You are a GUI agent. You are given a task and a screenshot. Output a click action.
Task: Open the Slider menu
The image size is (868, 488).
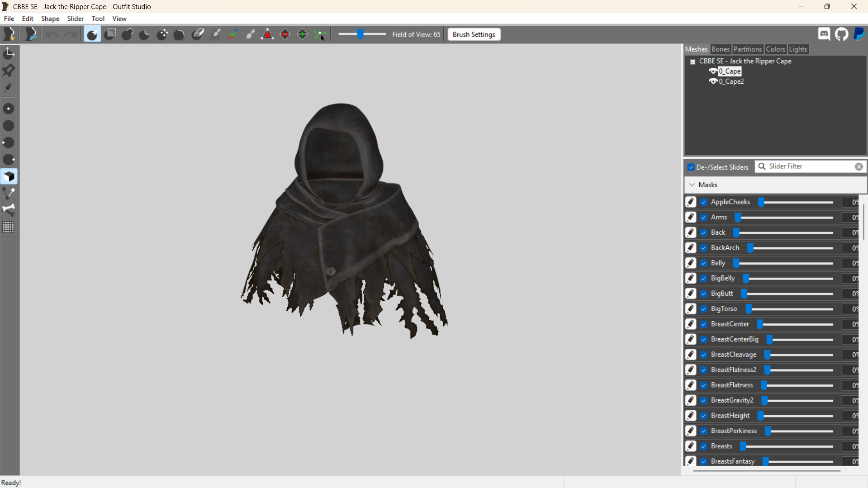pos(75,19)
